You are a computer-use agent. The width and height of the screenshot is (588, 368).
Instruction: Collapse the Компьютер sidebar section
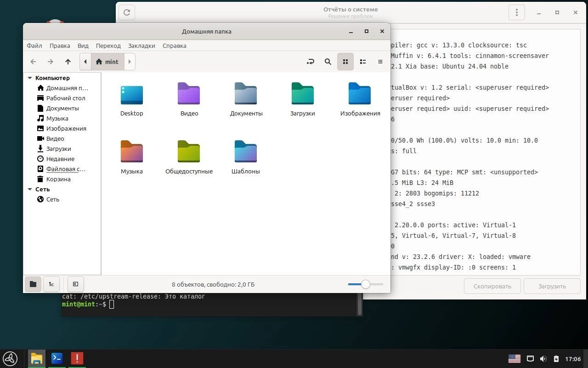point(30,78)
